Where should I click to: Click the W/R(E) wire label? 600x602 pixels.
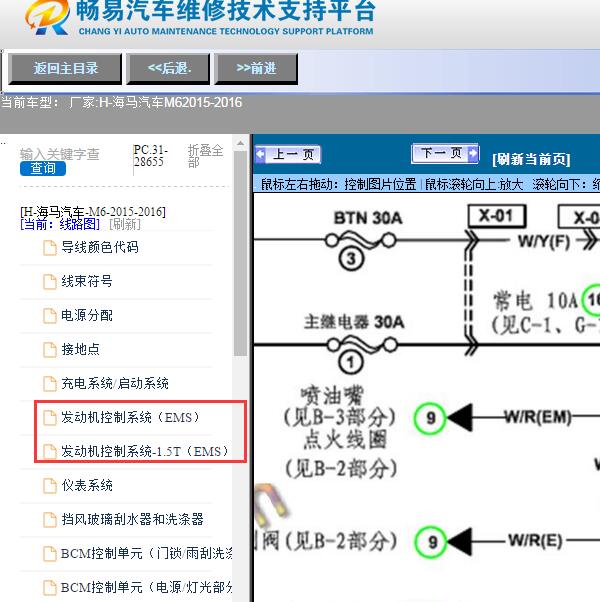click(x=535, y=541)
